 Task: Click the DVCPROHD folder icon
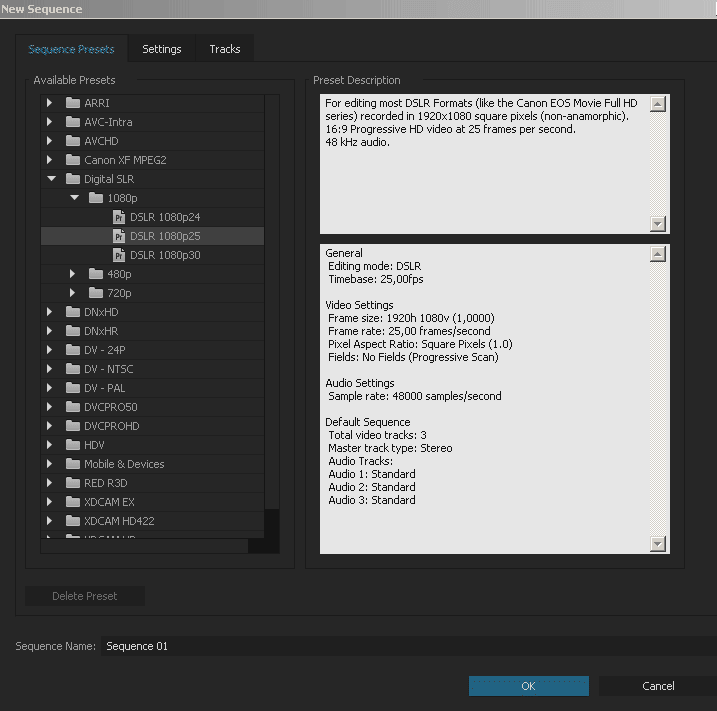click(73, 426)
